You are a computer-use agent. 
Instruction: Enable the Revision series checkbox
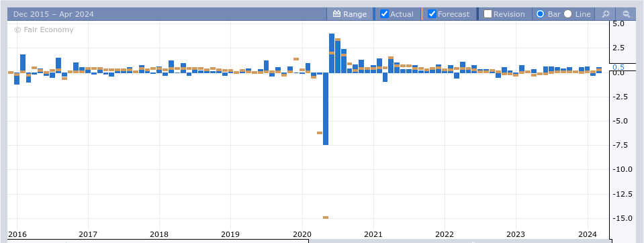[488, 14]
